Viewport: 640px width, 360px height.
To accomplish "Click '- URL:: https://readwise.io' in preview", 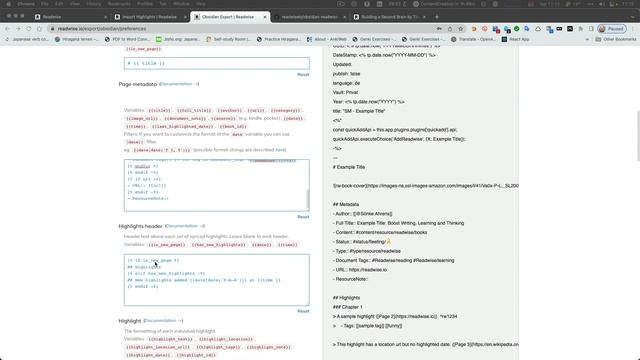I will point(360,270).
